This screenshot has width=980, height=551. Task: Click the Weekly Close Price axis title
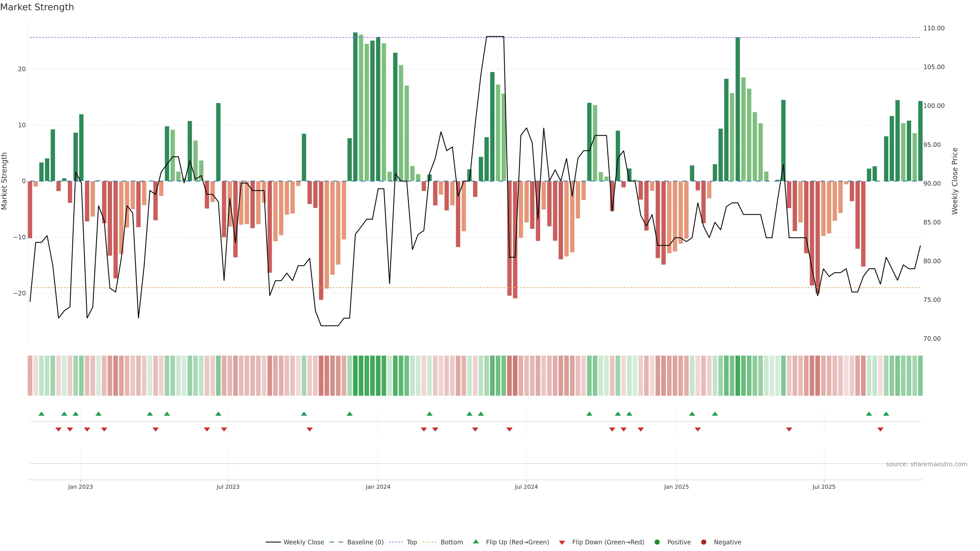point(954,181)
